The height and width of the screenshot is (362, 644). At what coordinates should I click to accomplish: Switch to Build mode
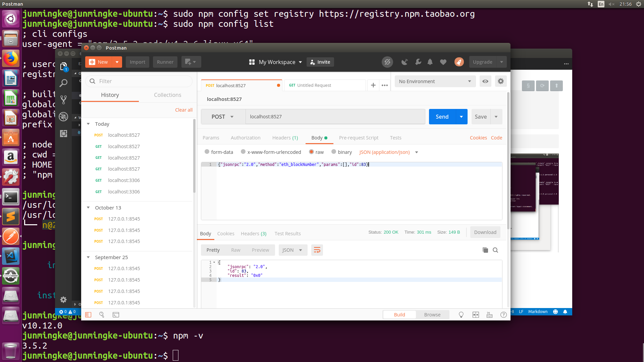point(399,315)
